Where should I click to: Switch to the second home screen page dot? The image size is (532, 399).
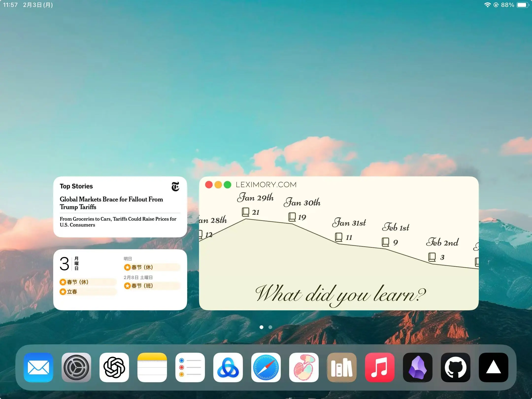point(270,327)
